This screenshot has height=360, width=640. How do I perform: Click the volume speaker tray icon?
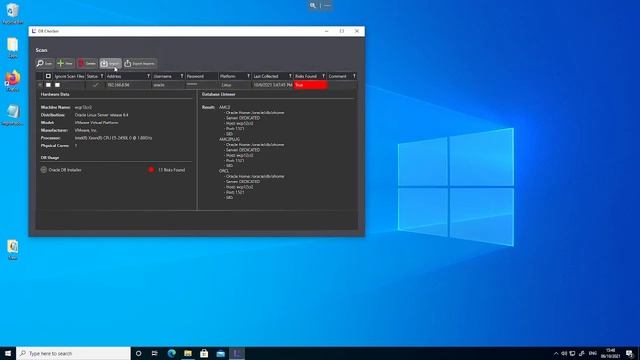tap(564, 353)
